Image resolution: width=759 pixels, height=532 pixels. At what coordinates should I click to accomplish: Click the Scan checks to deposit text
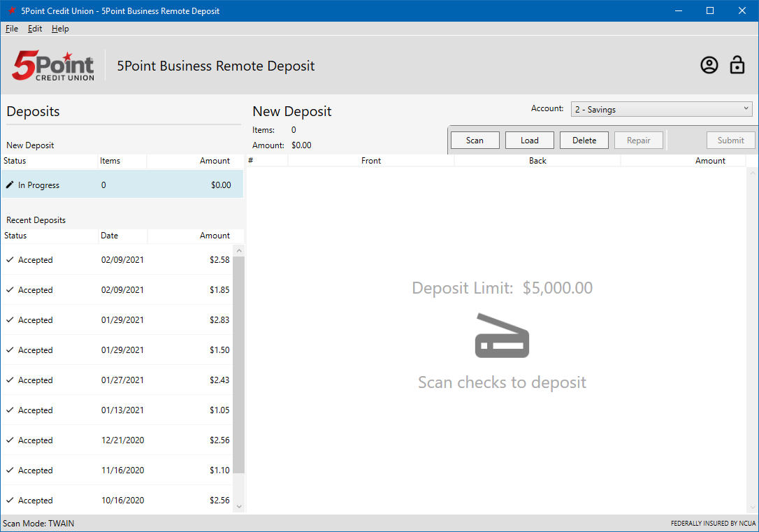click(x=502, y=382)
